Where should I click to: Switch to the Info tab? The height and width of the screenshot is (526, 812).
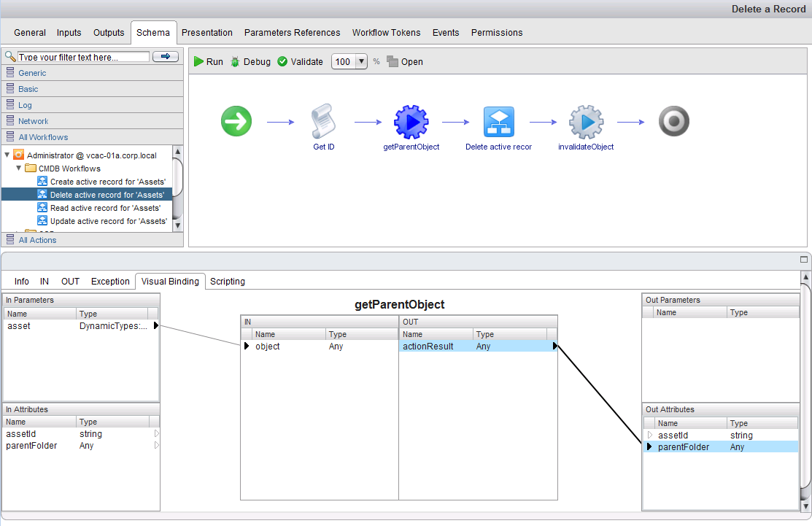pos(21,281)
